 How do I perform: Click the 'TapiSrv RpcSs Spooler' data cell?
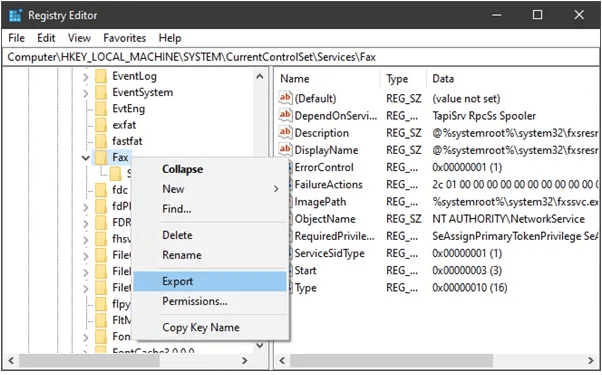coord(484,116)
